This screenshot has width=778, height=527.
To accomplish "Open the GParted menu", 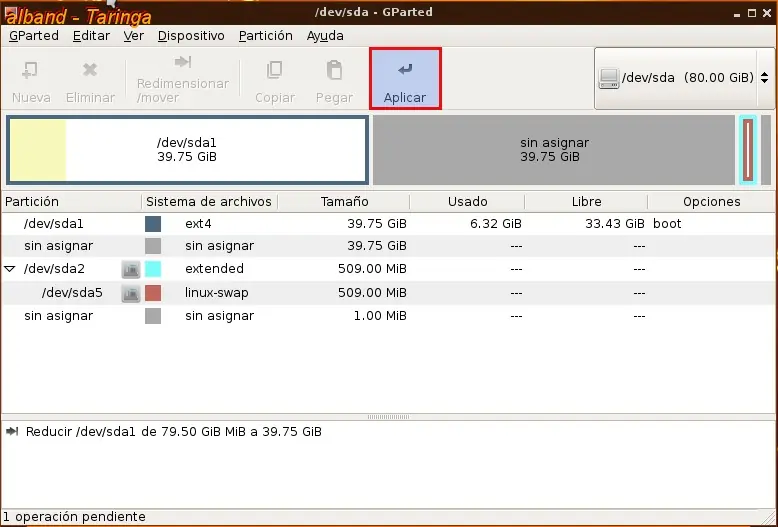I will coord(34,36).
